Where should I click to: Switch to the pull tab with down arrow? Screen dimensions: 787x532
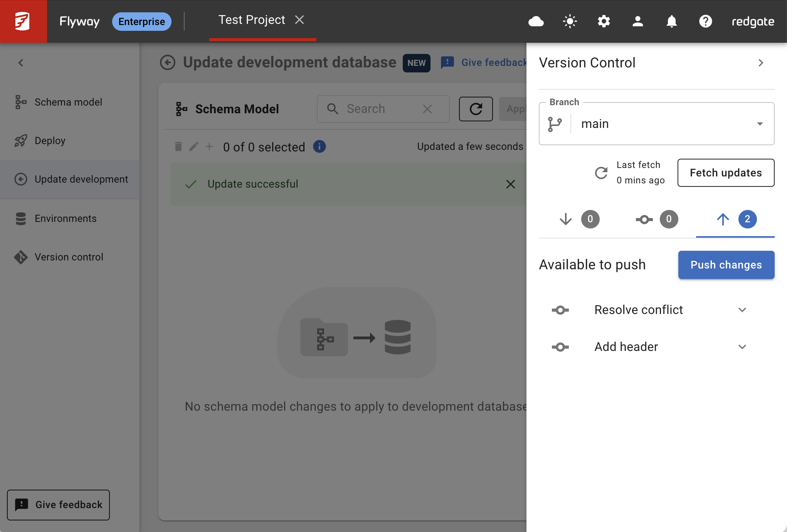[x=578, y=219]
